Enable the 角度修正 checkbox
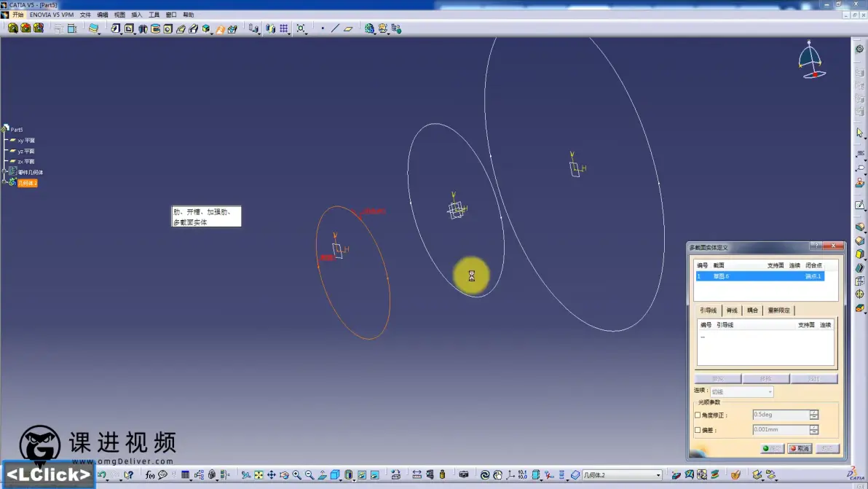The height and width of the screenshot is (489, 868). [x=698, y=415]
